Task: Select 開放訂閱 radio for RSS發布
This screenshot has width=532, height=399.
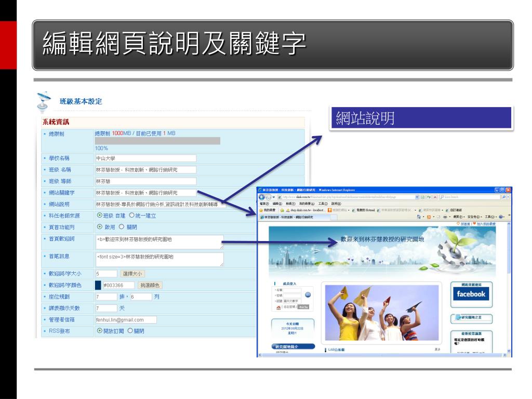Action: coord(99,330)
